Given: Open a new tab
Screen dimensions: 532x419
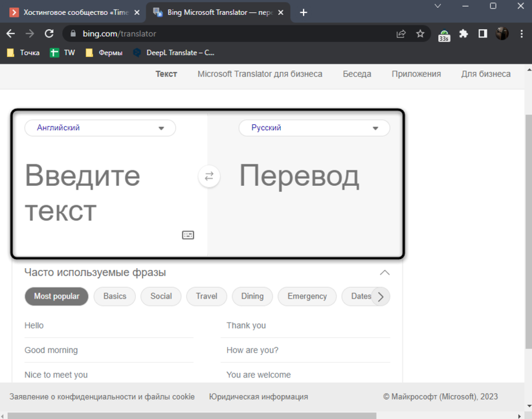Looking at the screenshot, I should [304, 12].
